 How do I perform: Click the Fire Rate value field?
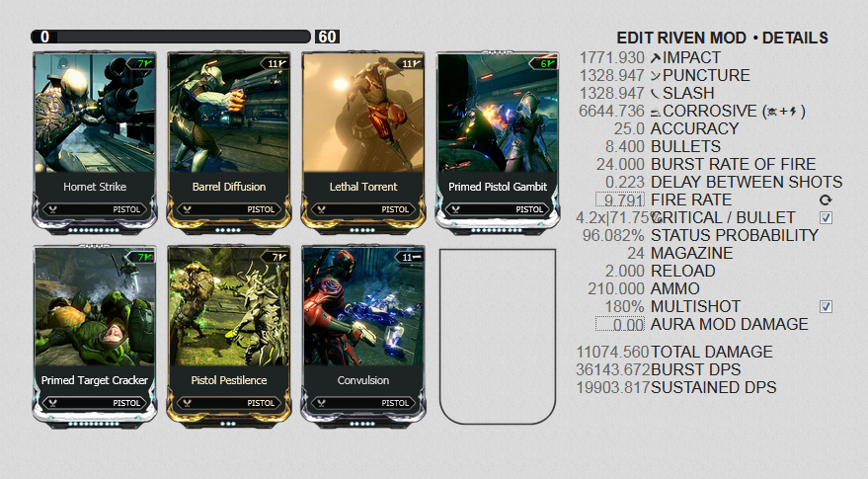point(620,200)
